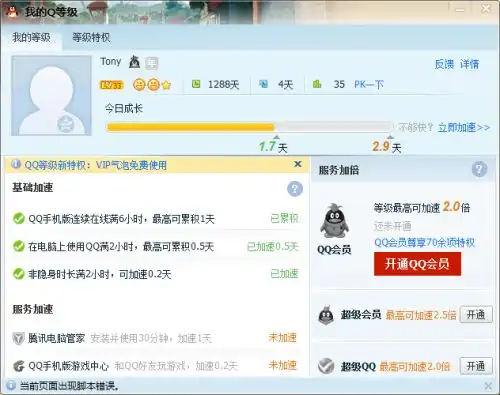This screenshot has width=500, height=395.
Task: Click the 超级QQ checkmark icon
Action: click(326, 366)
